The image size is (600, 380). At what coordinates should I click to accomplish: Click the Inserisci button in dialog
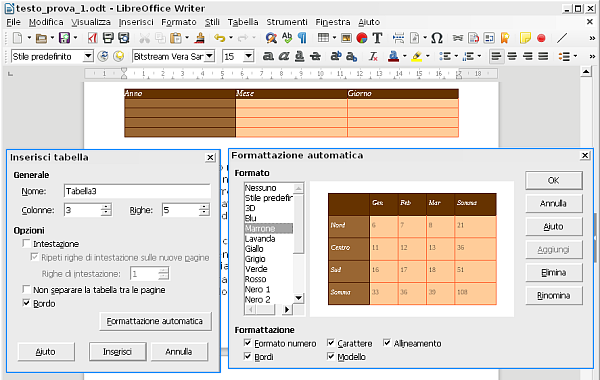[117, 351]
